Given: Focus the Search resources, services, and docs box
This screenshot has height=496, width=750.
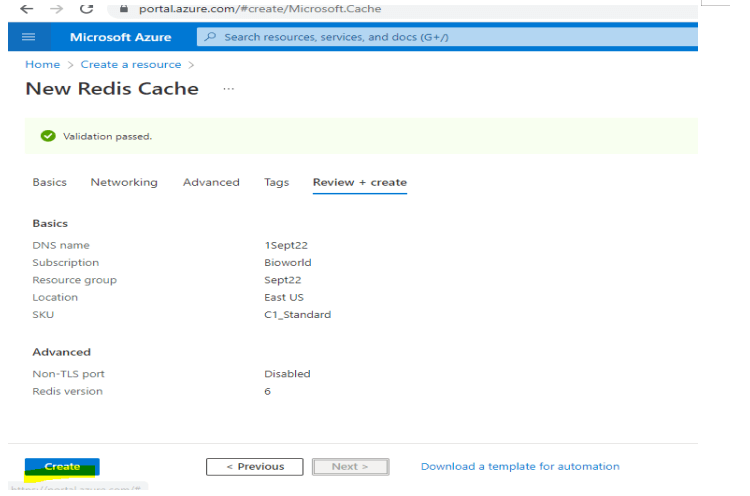Looking at the screenshot, I should click(447, 37).
